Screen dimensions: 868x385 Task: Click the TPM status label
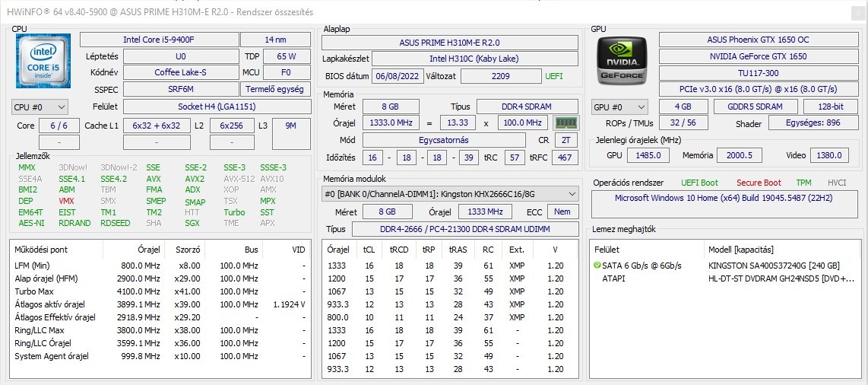pos(804,183)
